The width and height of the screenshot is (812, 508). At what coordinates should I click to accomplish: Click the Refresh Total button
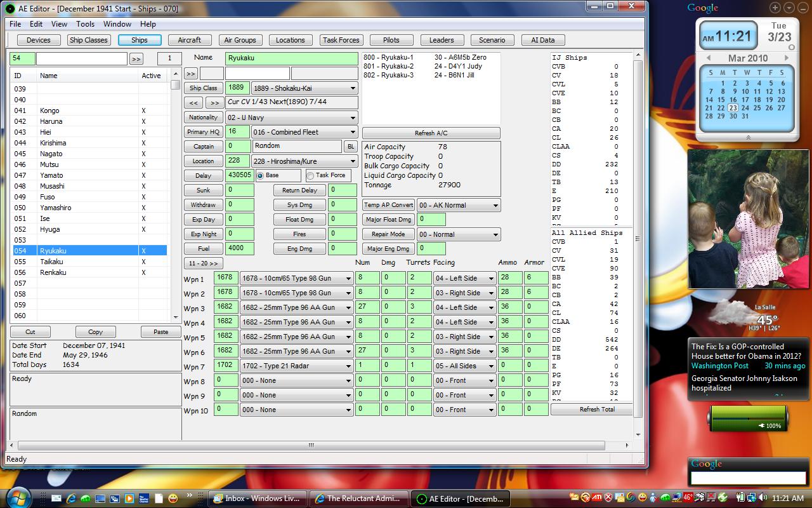coord(597,410)
